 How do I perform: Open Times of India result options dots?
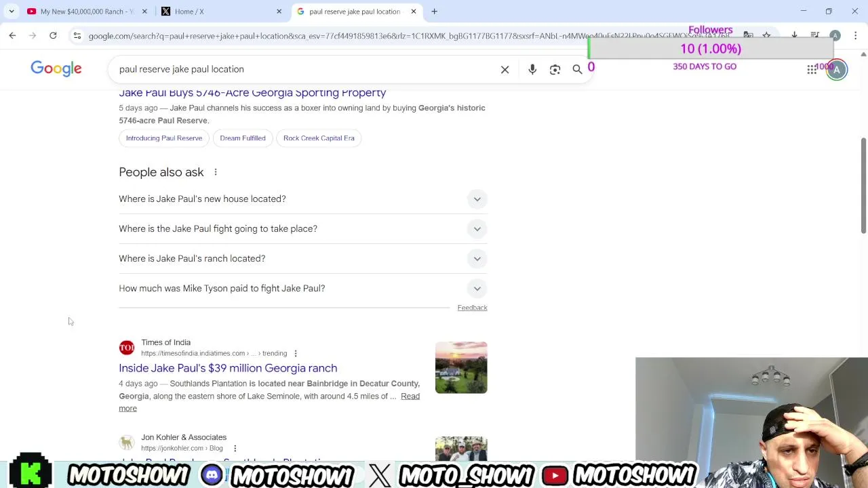(296, 353)
